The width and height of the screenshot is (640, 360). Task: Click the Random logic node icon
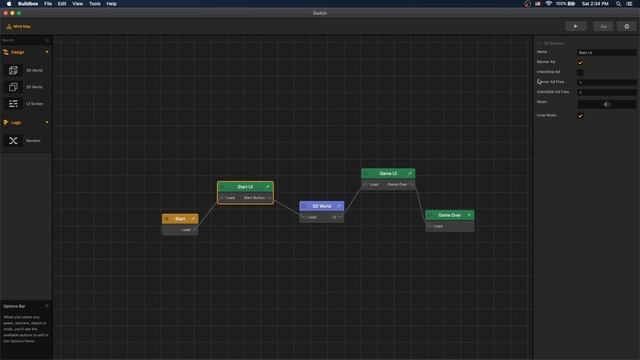[13, 141]
